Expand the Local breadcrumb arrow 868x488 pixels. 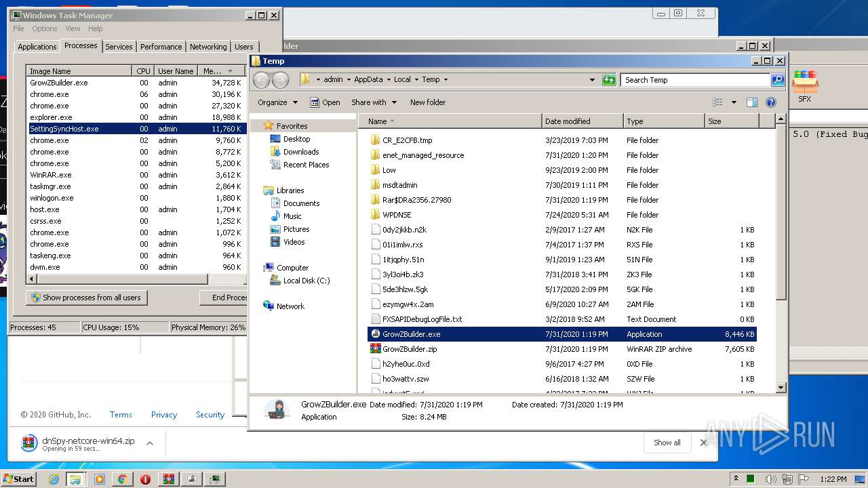pyautogui.click(x=416, y=80)
